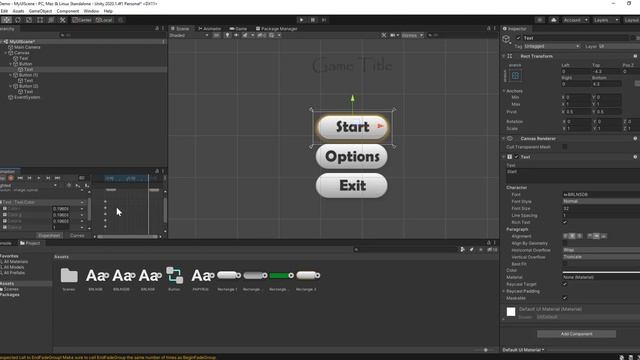Image resolution: width=640 pixels, height=360 pixels.
Task: Switch to Dopesheet view
Action: (x=49, y=236)
